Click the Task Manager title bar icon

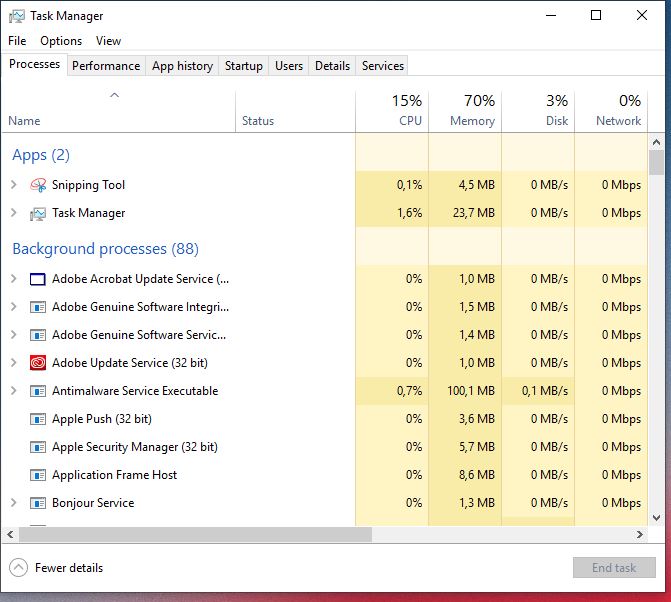point(17,16)
